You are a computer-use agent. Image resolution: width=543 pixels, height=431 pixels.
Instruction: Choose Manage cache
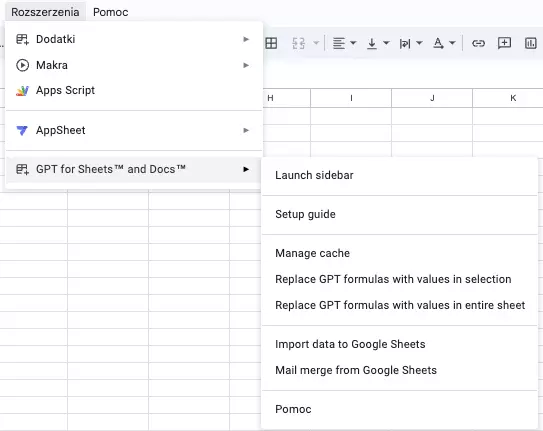tap(399, 253)
